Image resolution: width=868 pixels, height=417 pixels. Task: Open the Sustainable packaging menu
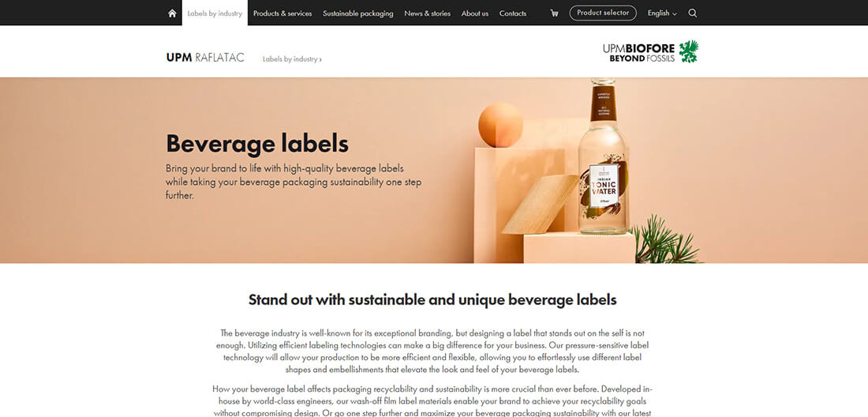(358, 13)
